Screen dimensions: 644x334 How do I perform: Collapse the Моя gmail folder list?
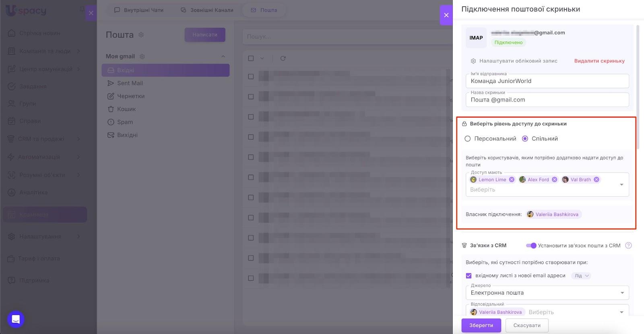pyautogui.click(x=223, y=56)
